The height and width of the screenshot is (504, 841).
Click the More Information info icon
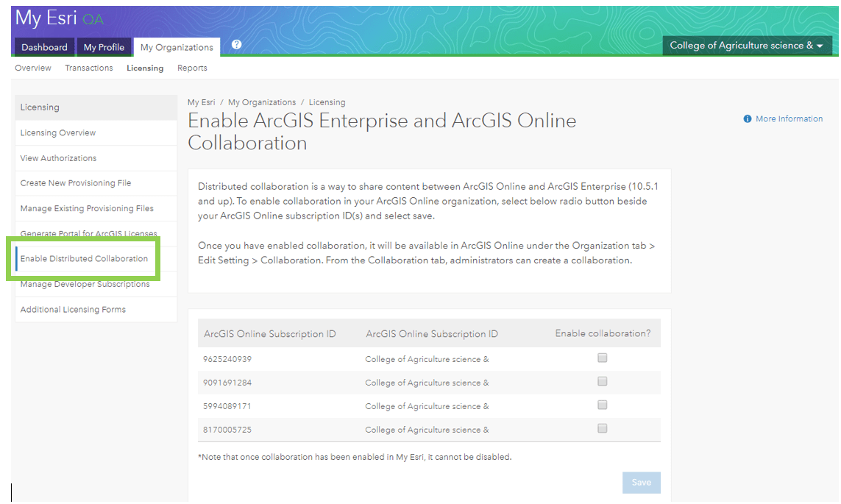[x=747, y=119]
